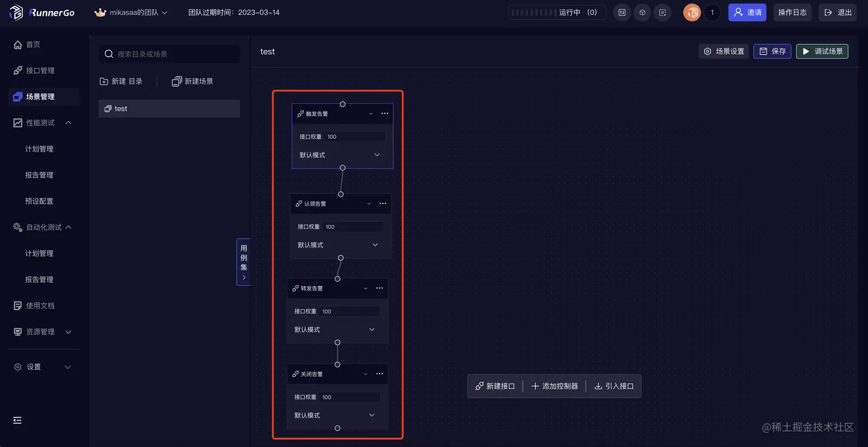Image resolution: width=868 pixels, height=447 pixels.
Task: Expand the 资源管理 section
Action: coord(68,332)
